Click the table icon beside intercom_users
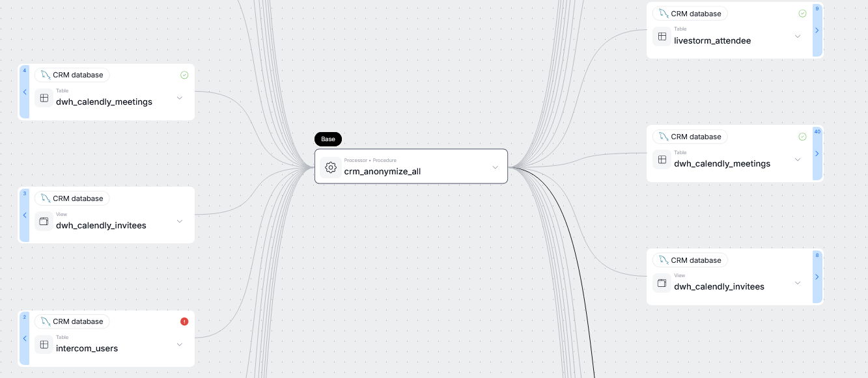This screenshot has height=378, width=868. (x=44, y=345)
